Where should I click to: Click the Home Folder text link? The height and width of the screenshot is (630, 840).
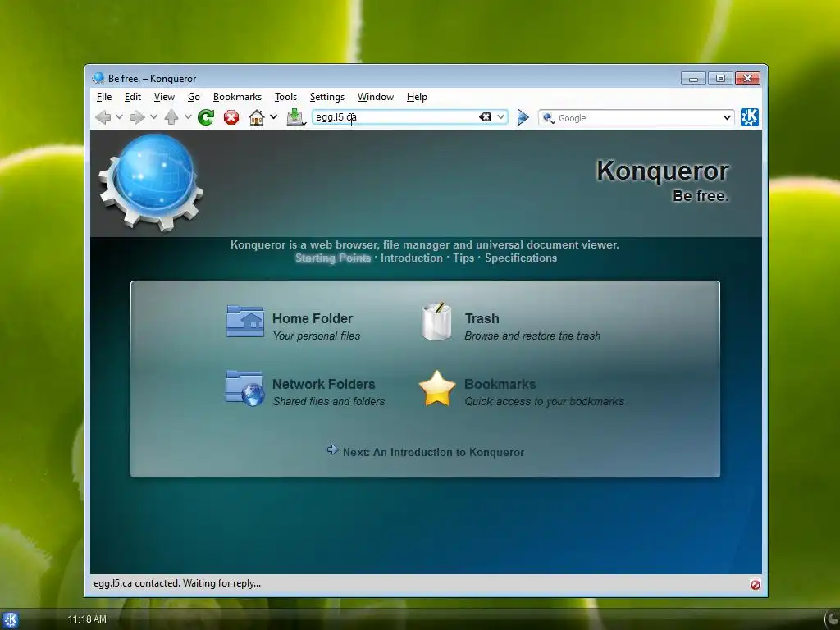pyautogui.click(x=313, y=318)
